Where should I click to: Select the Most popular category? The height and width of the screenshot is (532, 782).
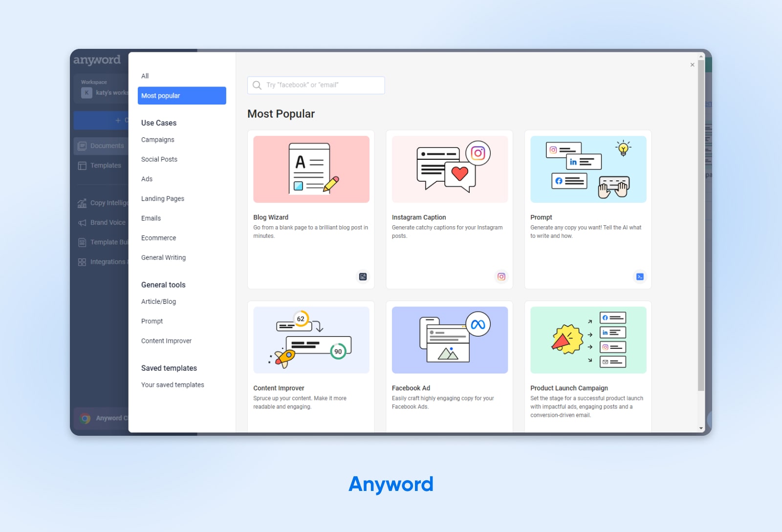pyautogui.click(x=182, y=96)
